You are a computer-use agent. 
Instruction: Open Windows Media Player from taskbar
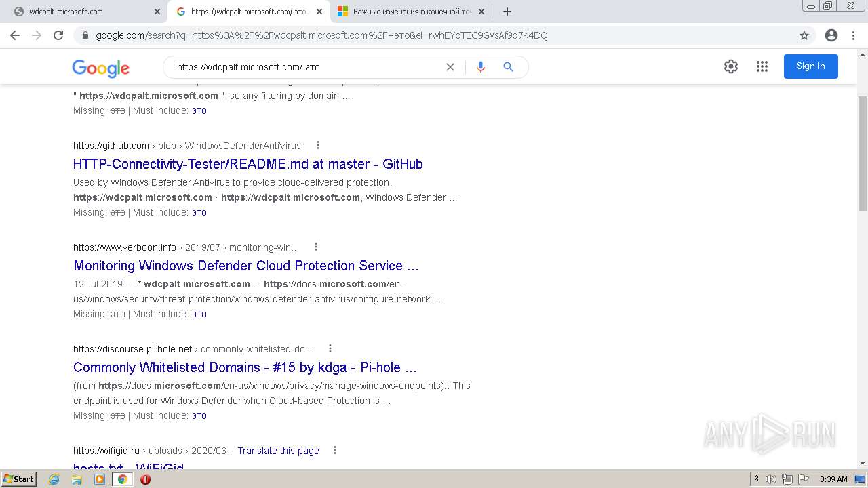pyautogui.click(x=100, y=479)
